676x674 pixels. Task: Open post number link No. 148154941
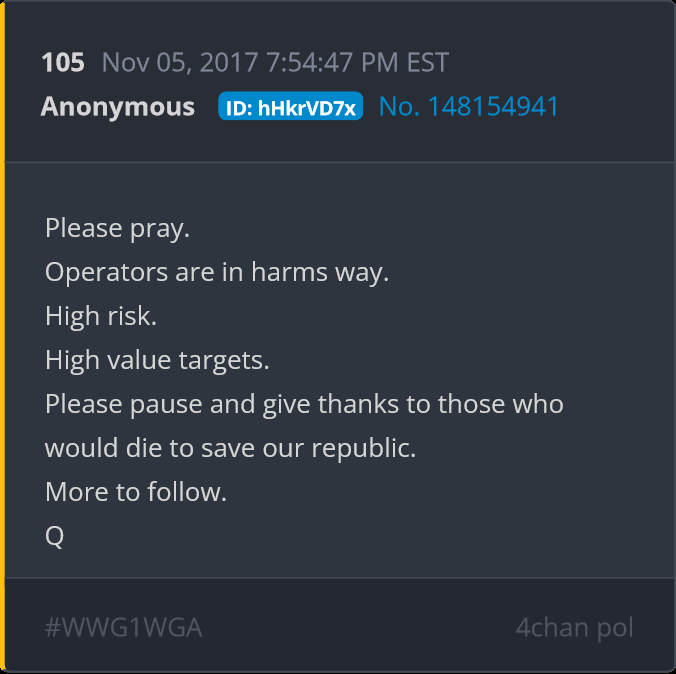point(469,106)
